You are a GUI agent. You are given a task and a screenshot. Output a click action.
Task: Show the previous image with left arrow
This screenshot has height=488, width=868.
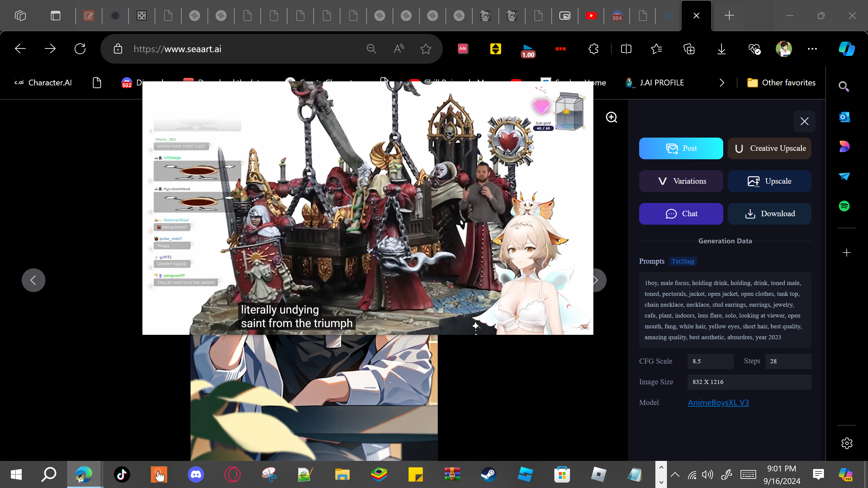pos(33,280)
